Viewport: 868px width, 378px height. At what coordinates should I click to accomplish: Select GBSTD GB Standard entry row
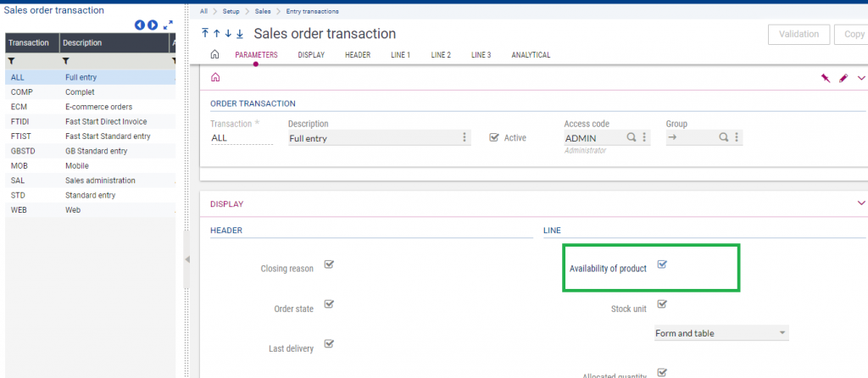pyautogui.click(x=90, y=151)
